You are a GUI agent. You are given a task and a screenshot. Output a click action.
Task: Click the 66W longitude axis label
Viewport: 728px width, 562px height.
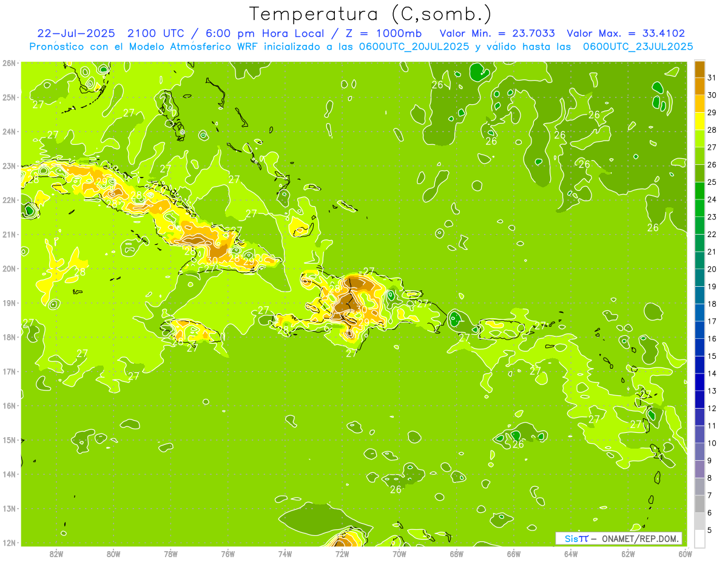tap(514, 553)
